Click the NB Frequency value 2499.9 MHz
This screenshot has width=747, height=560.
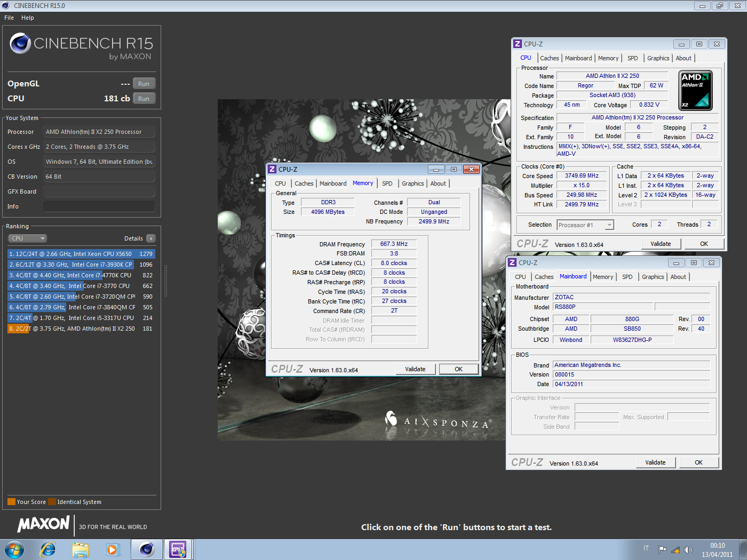tap(434, 222)
